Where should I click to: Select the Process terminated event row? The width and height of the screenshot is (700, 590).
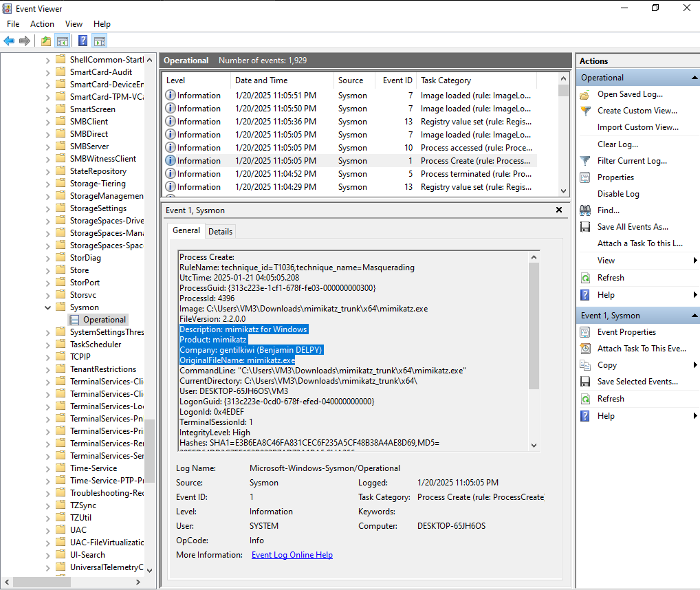pyautogui.click(x=349, y=174)
